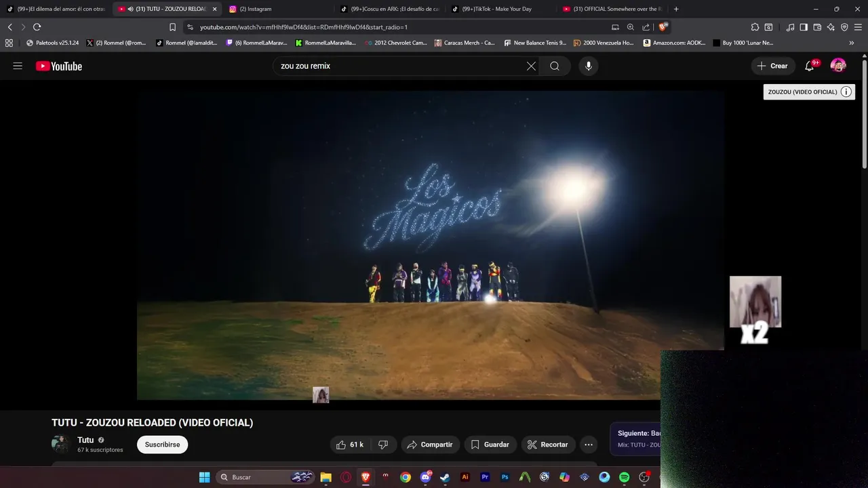Go back with the browser back arrow
Screen dimensions: 868x488
[9, 27]
